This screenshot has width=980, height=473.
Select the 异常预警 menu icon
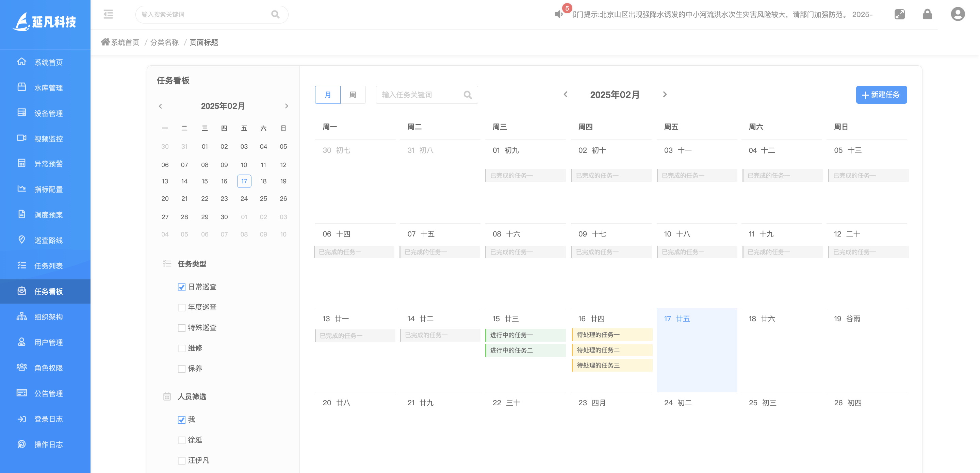pyautogui.click(x=22, y=164)
